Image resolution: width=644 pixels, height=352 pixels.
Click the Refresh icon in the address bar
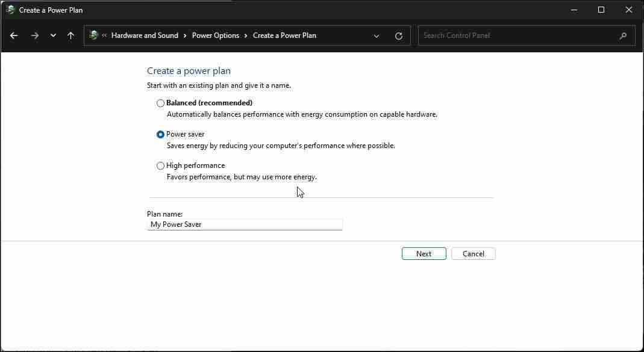(398, 36)
